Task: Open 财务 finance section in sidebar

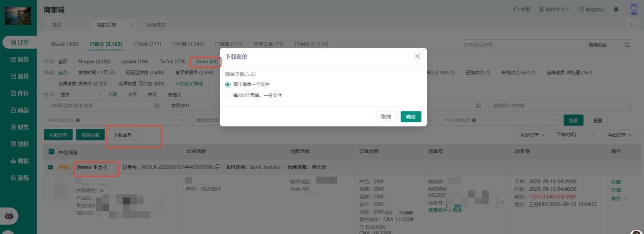Action: pyautogui.click(x=19, y=127)
